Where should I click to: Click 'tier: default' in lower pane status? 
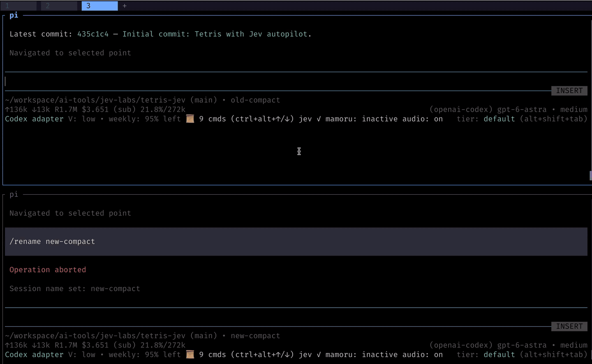[x=486, y=355]
